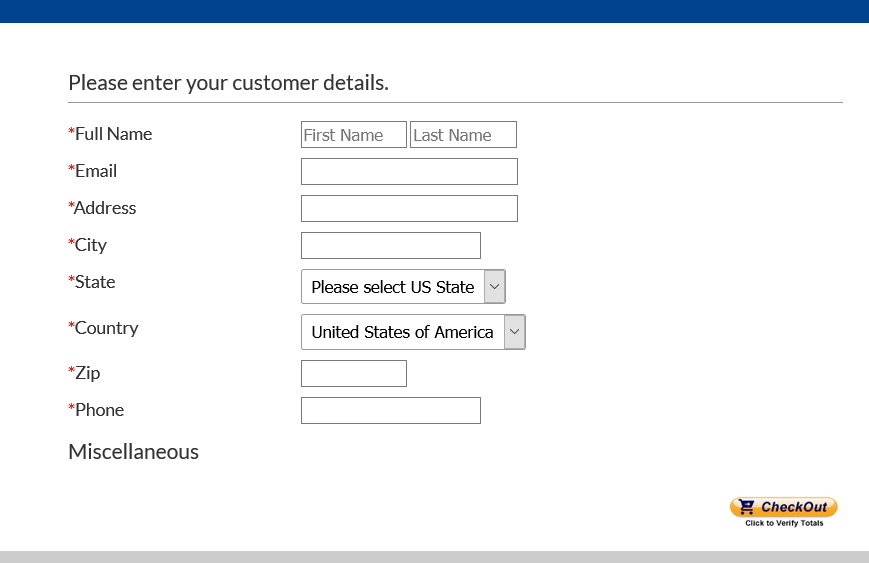869x563 pixels.
Task: Click the CheckOut button
Action: [784, 507]
